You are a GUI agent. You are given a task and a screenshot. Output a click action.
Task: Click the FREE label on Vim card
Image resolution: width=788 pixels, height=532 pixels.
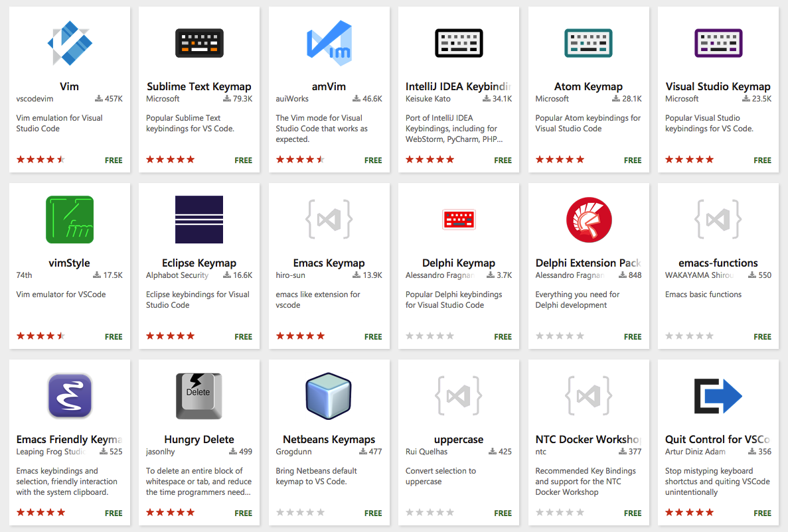(114, 161)
